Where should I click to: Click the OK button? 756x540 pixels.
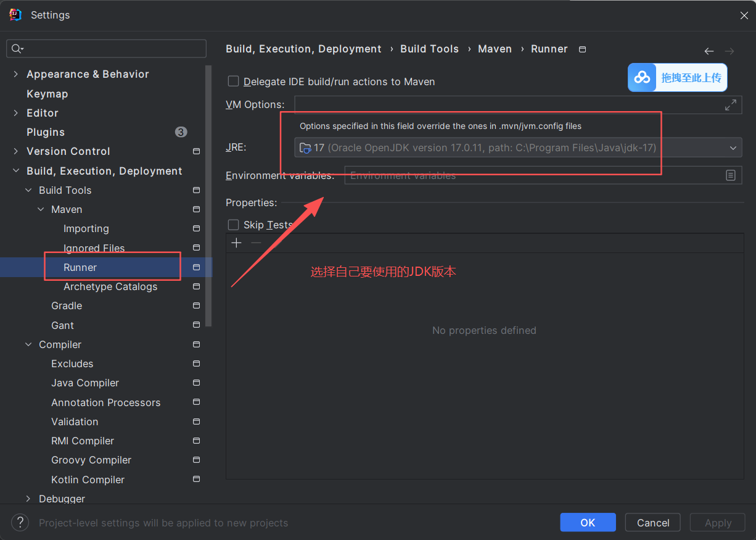(x=588, y=523)
